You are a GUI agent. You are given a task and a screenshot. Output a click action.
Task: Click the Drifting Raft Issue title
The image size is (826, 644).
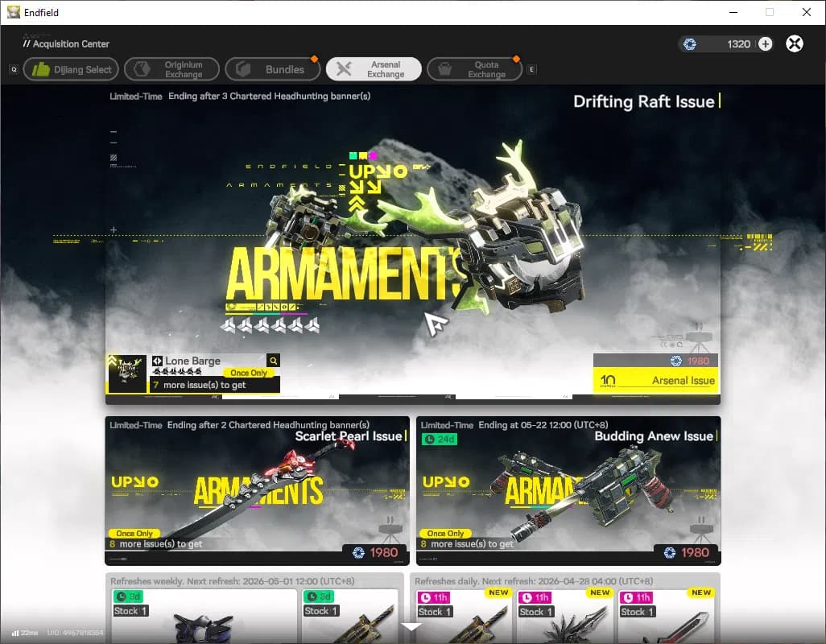pyautogui.click(x=644, y=101)
